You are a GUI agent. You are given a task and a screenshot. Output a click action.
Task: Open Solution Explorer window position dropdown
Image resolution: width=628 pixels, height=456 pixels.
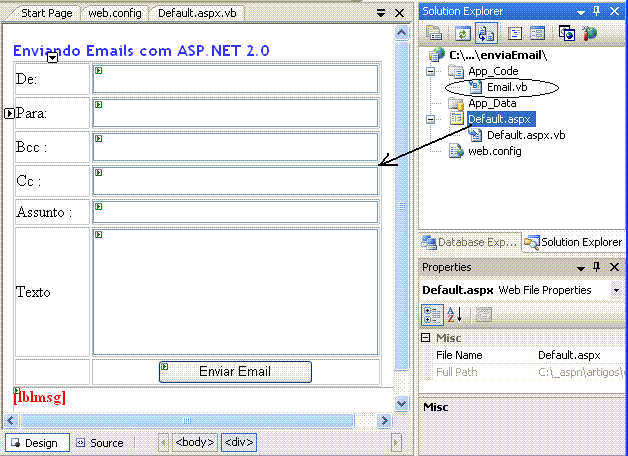click(581, 12)
